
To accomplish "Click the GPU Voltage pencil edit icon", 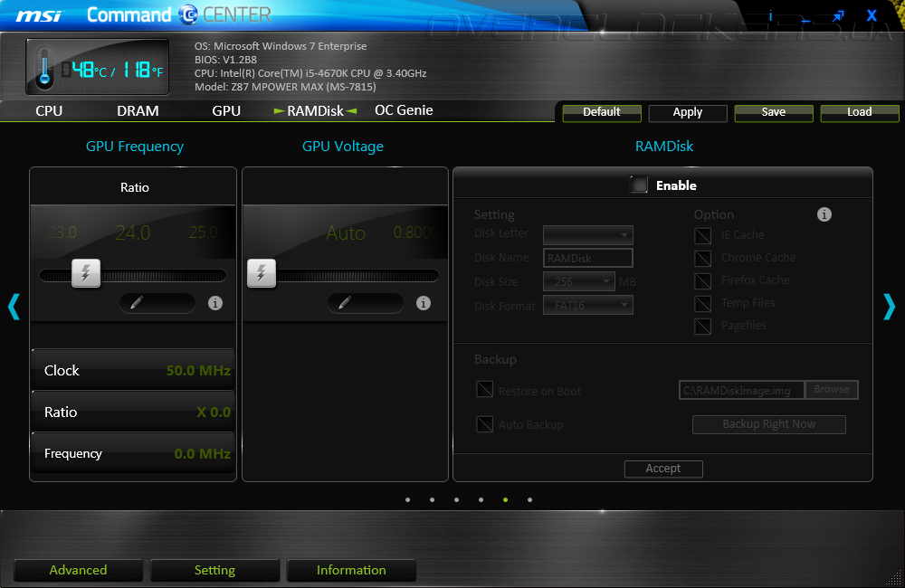I will [x=345, y=303].
